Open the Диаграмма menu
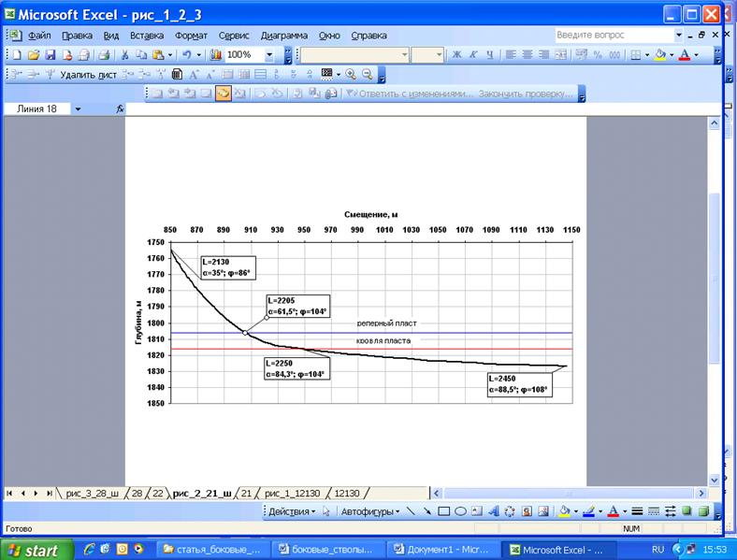 pyautogui.click(x=283, y=36)
